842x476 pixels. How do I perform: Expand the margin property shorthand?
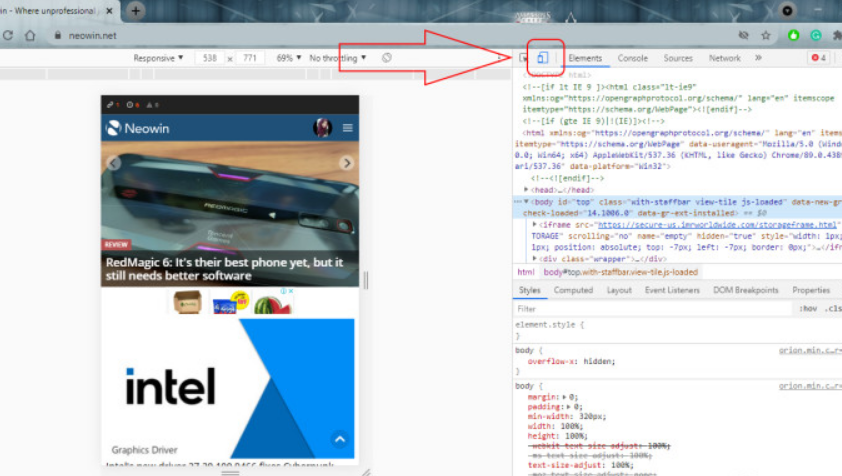[x=564, y=396]
